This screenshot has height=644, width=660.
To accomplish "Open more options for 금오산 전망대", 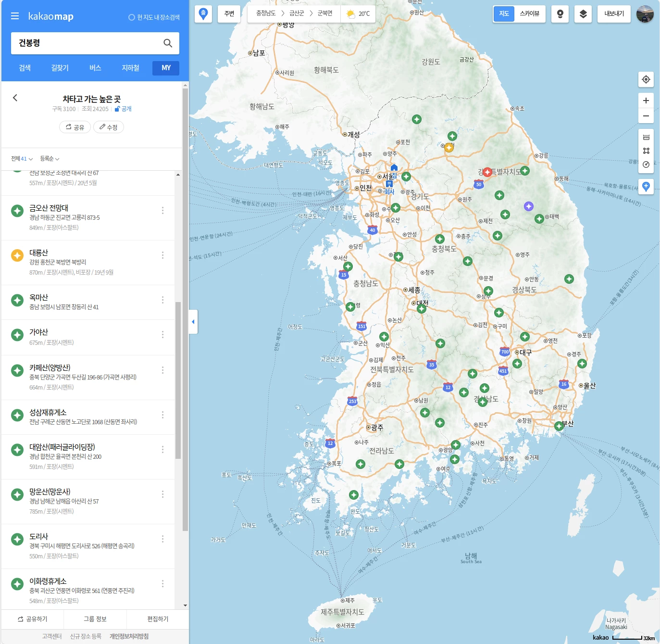I will (x=163, y=210).
